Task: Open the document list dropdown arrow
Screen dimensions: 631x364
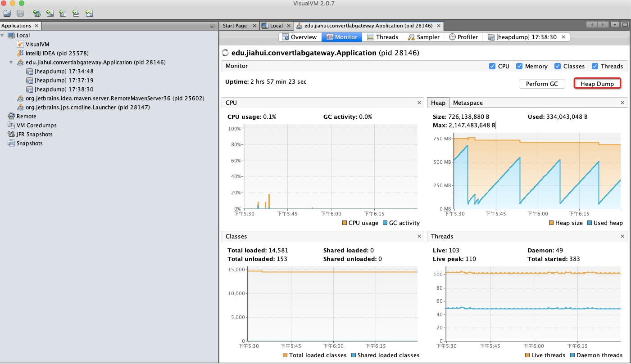Action: point(615,25)
